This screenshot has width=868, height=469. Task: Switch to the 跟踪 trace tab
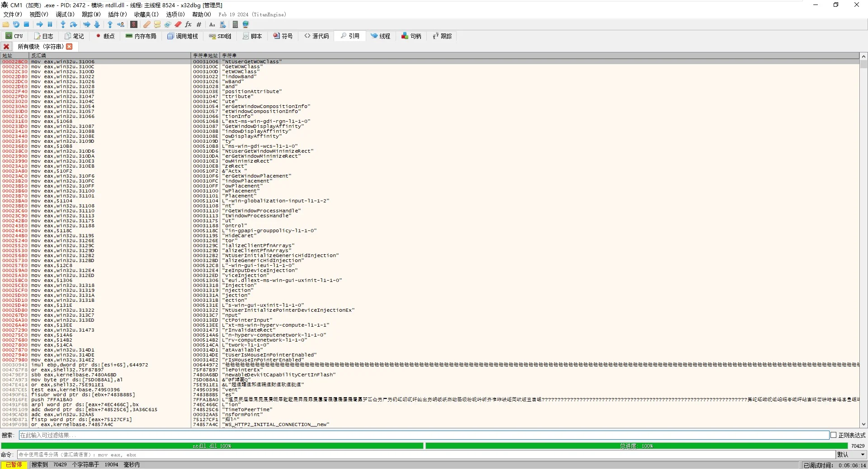(442, 36)
